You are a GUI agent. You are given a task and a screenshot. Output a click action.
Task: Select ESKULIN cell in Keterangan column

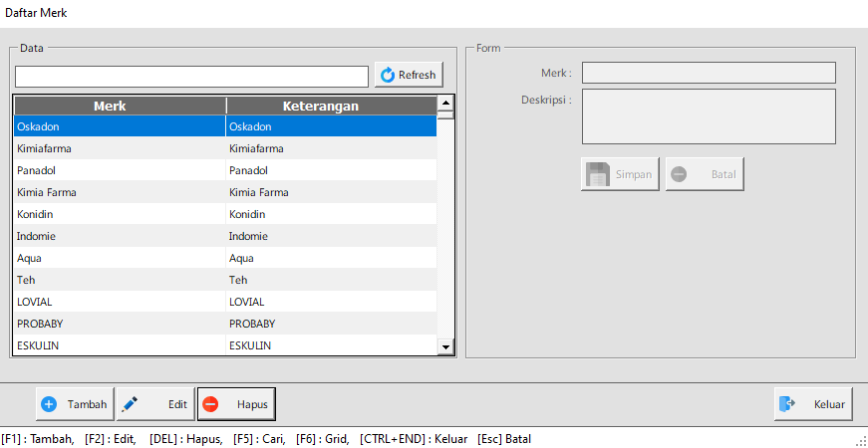[x=332, y=345]
